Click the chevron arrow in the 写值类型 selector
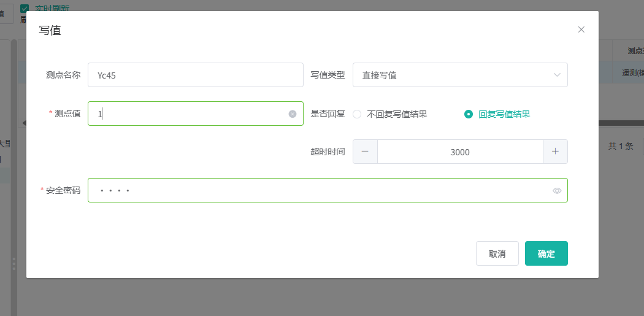Screen dimensions: 644x316 tap(557, 75)
